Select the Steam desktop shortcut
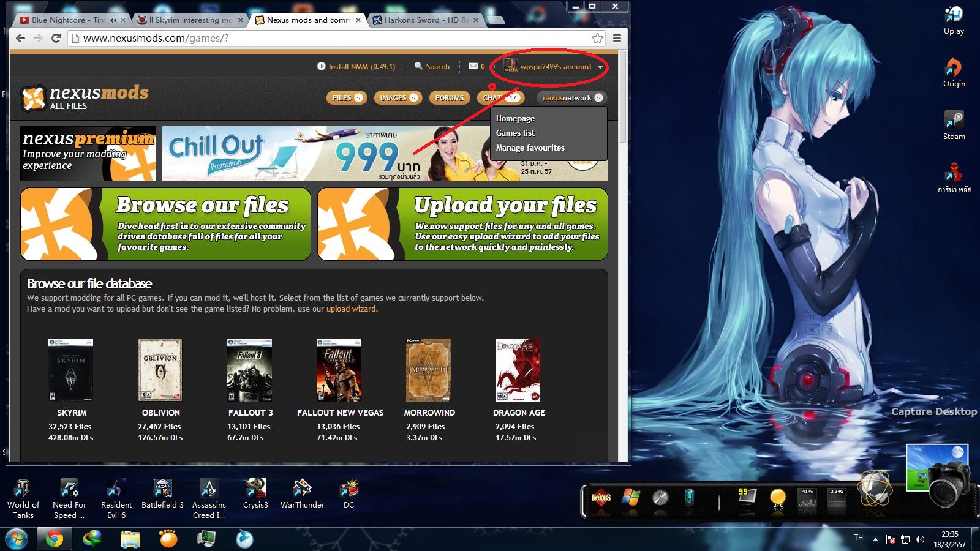Screen dimensions: 980x551 tap(954, 126)
